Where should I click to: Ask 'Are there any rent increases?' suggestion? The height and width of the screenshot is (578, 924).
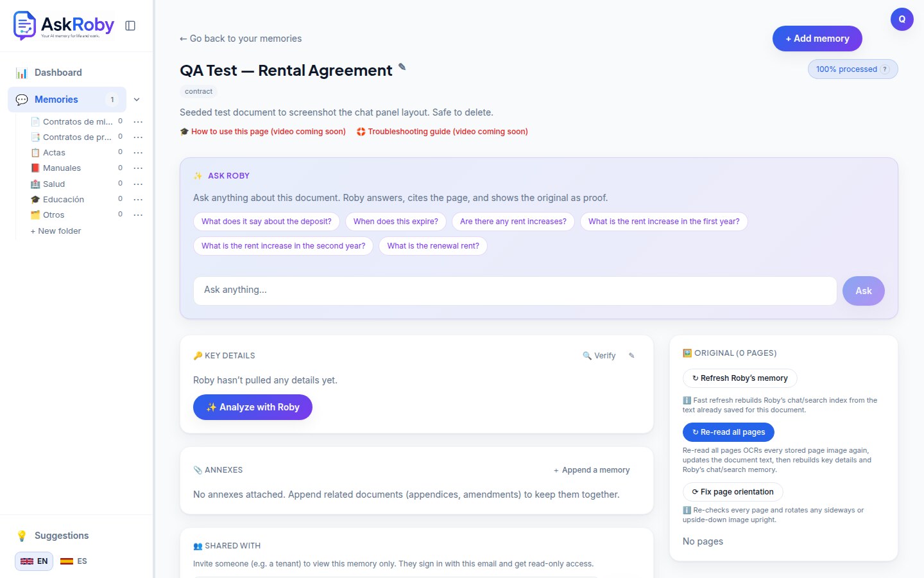(513, 222)
